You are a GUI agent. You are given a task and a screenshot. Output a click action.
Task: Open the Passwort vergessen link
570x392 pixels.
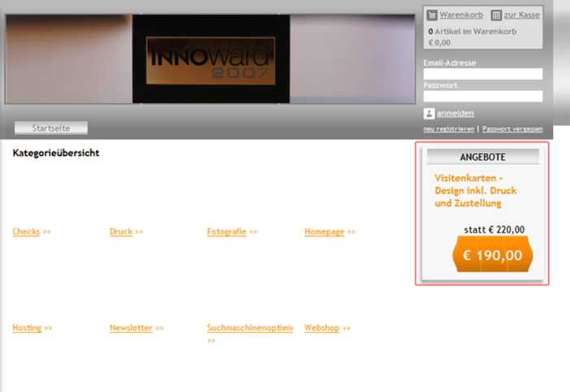pyautogui.click(x=512, y=129)
